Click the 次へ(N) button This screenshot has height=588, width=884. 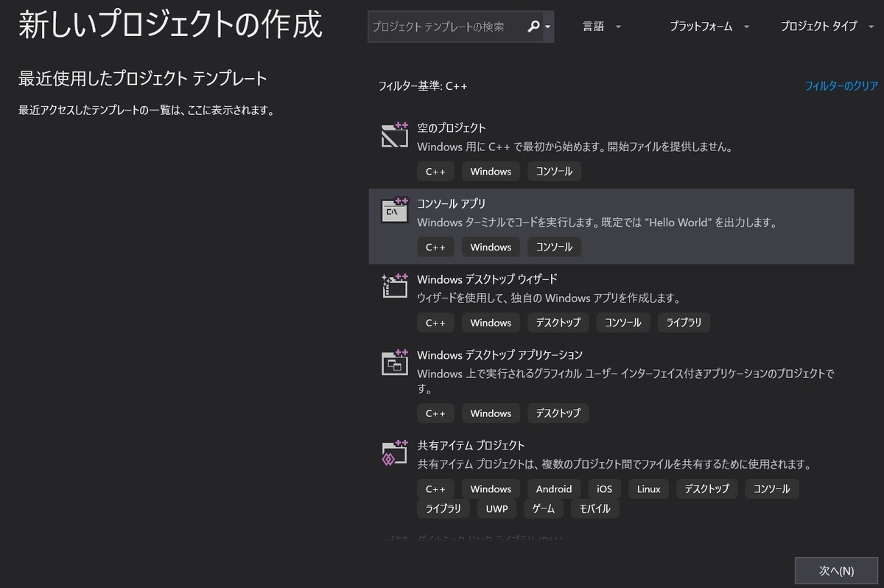coord(836,570)
